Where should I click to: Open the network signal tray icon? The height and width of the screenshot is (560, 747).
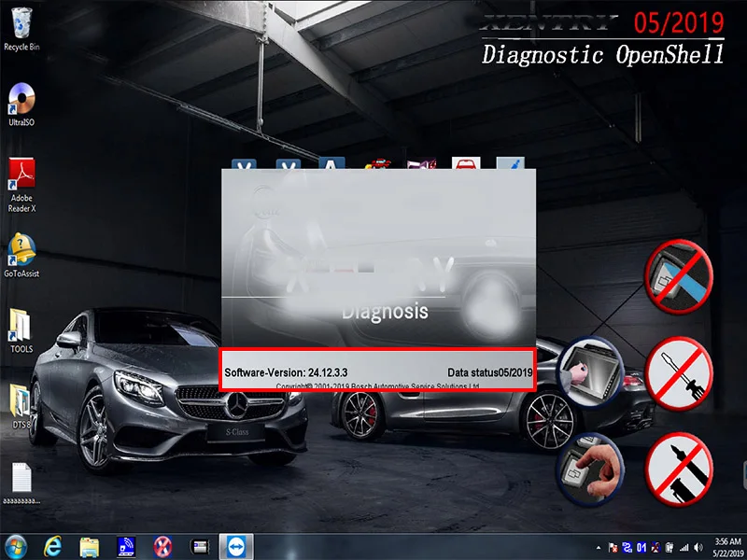point(684,548)
